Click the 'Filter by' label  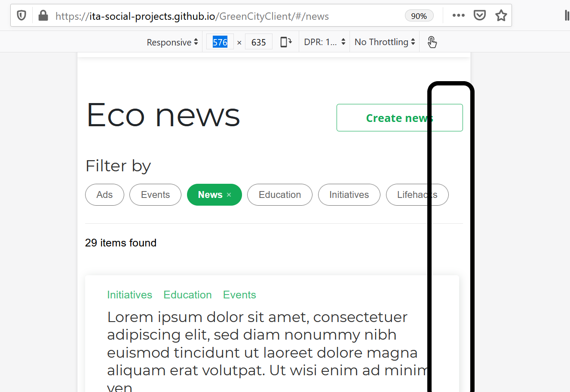pyautogui.click(x=118, y=166)
